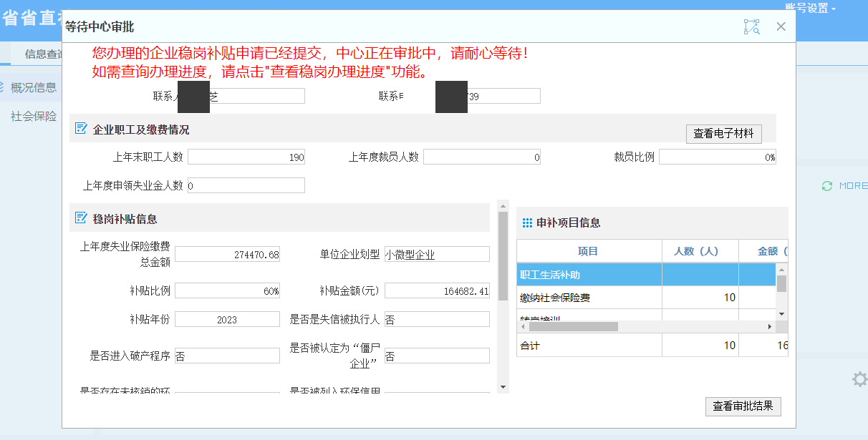Click the 查看电子材料 button
This screenshot has height=440, width=868.
point(723,134)
